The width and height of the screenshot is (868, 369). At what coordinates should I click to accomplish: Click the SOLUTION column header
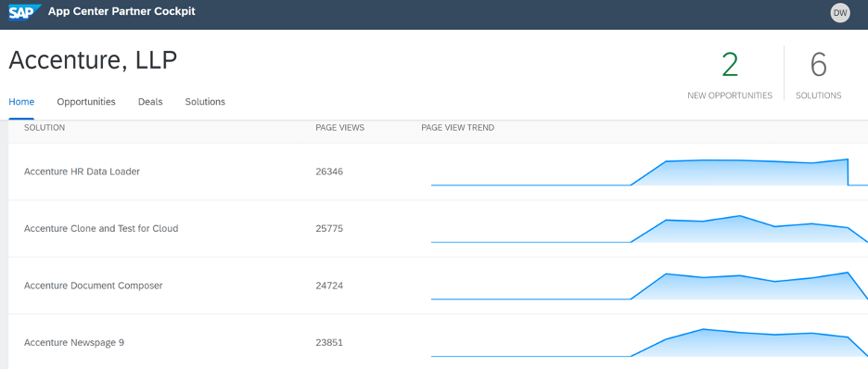[45, 128]
